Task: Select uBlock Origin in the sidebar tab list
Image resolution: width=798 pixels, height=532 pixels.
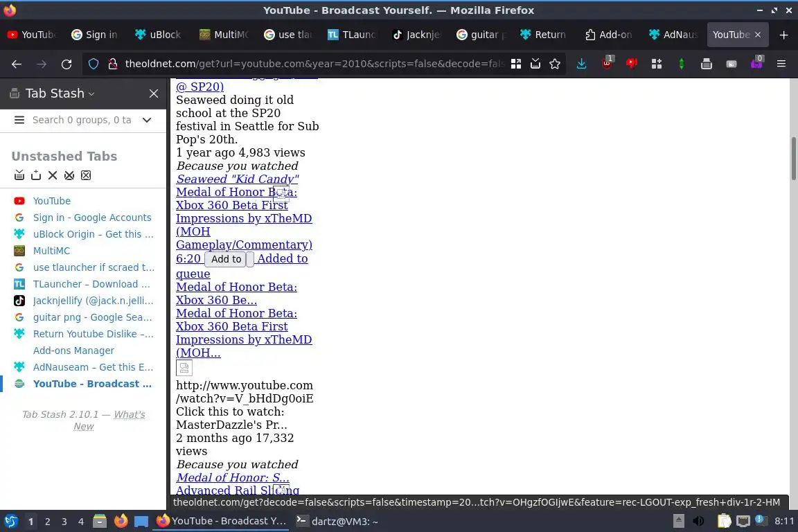Action: click(93, 234)
